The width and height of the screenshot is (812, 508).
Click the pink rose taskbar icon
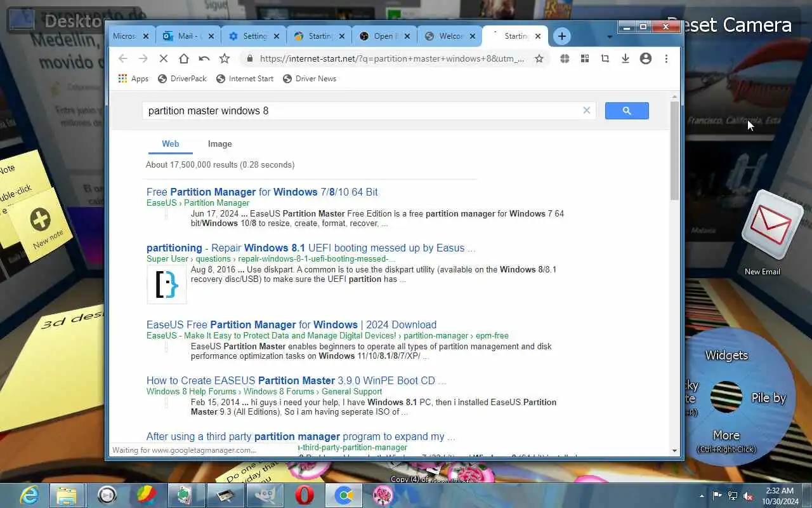coord(383,495)
